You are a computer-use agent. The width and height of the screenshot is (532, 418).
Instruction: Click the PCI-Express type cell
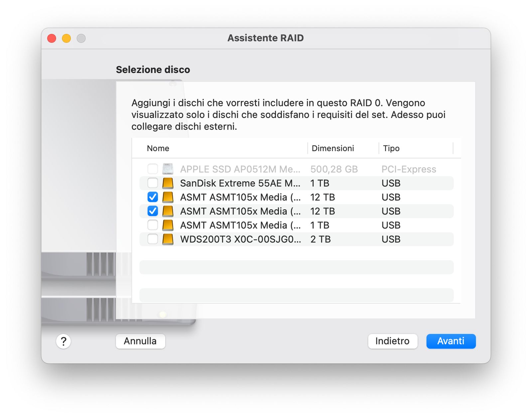coord(409,169)
